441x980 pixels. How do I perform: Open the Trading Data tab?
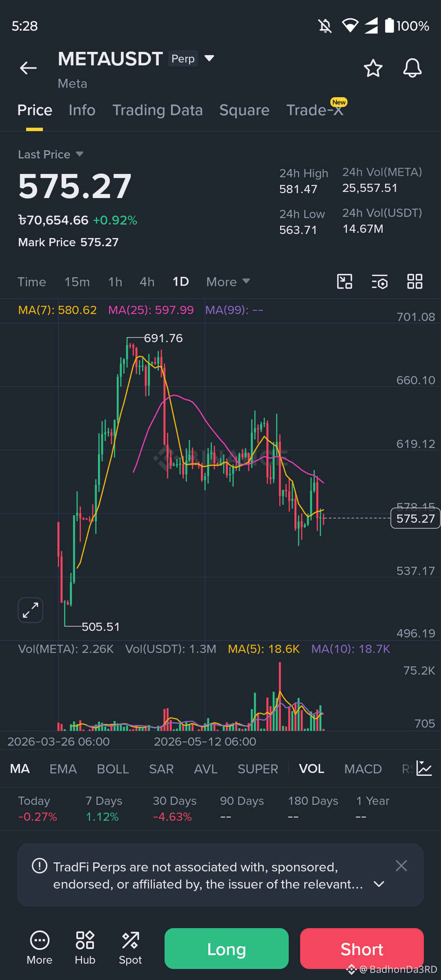pos(158,110)
